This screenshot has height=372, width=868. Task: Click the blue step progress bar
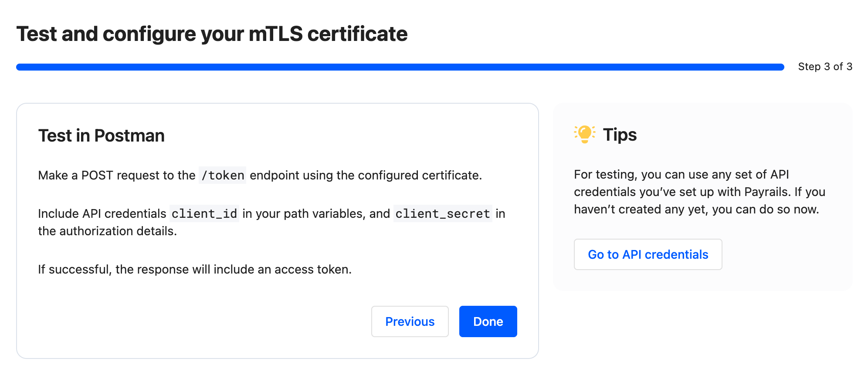coord(400,67)
